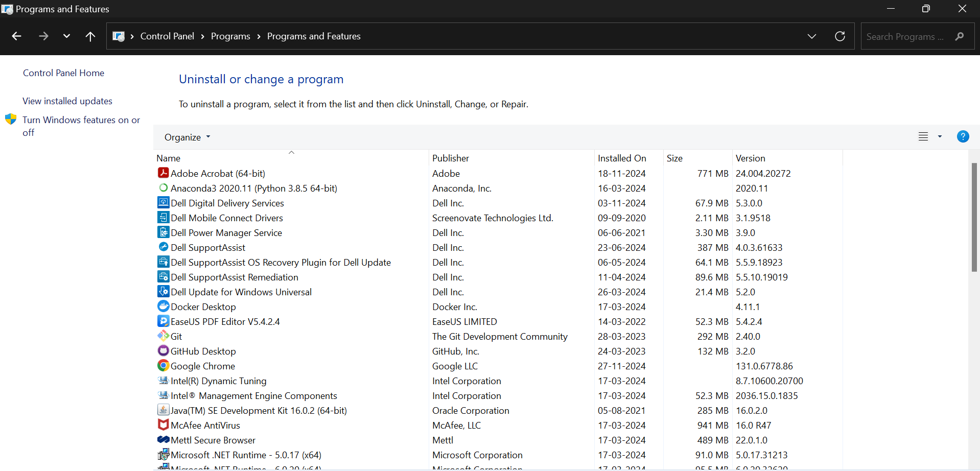Click the refresh icon in the address bar
Screen dimensions: 980x471
coord(839,36)
